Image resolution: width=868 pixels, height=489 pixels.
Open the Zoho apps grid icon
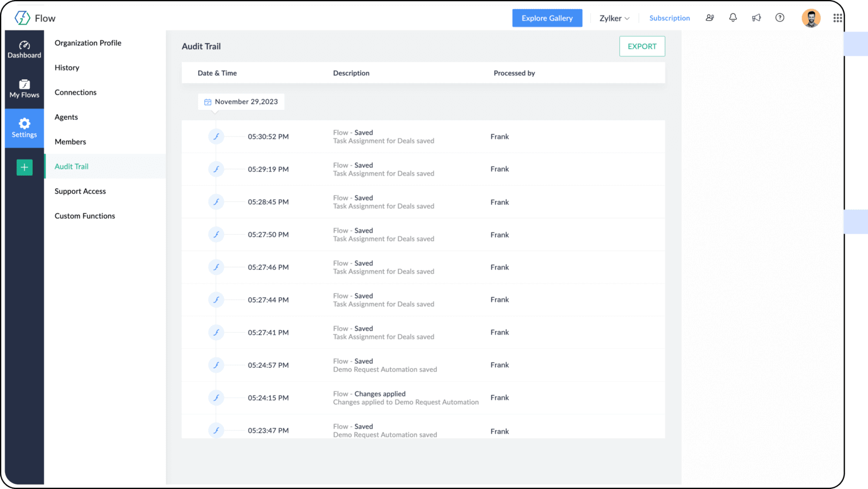838,18
